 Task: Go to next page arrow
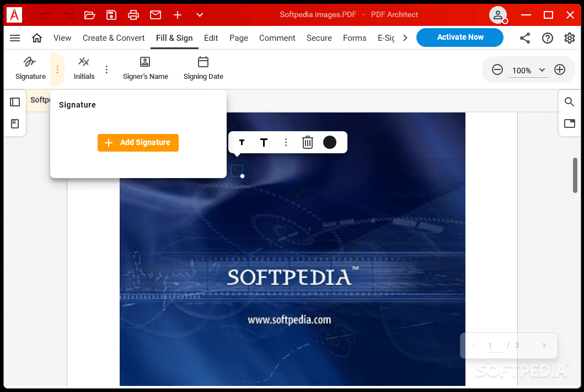click(544, 346)
